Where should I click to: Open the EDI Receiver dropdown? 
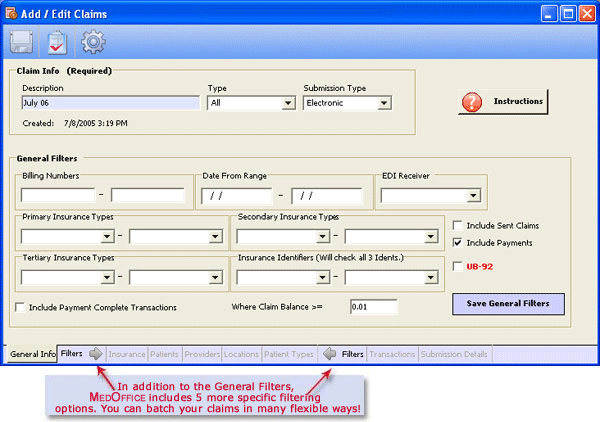(473, 196)
